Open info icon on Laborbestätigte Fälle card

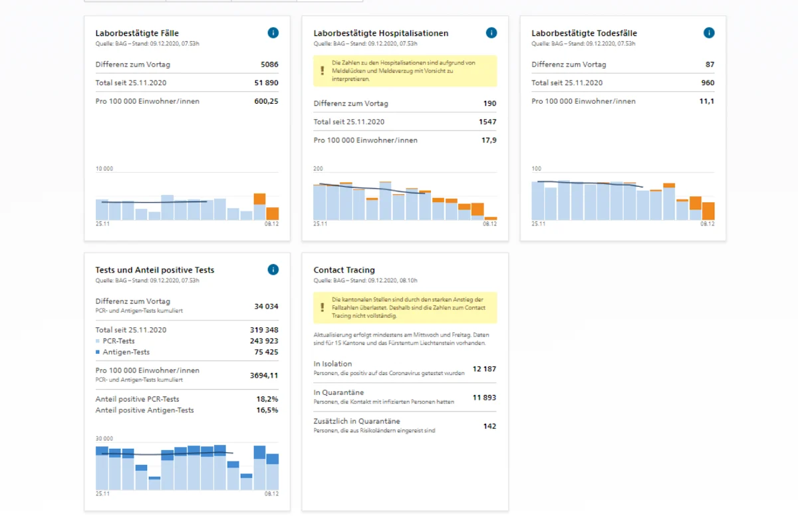(x=273, y=33)
